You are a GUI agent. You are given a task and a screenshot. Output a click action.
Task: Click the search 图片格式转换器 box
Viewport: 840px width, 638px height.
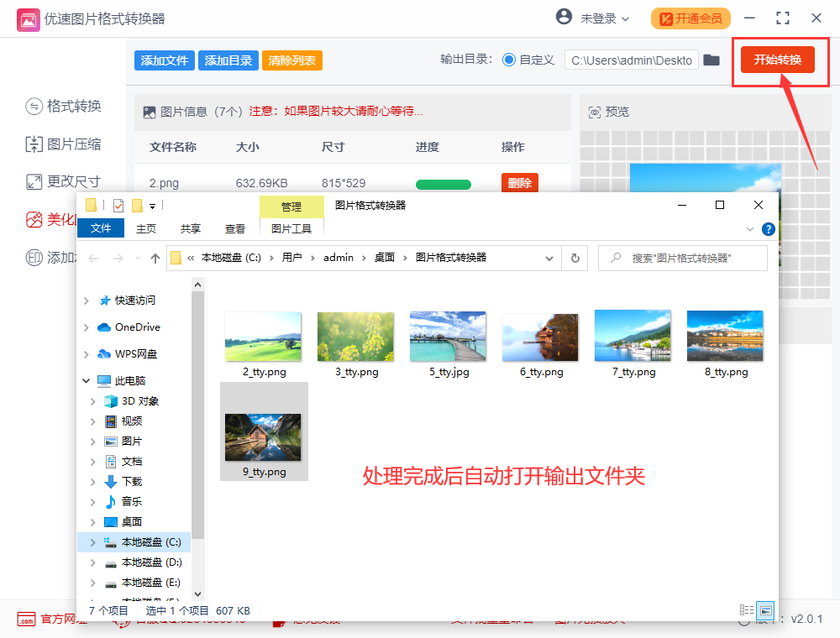point(682,259)
